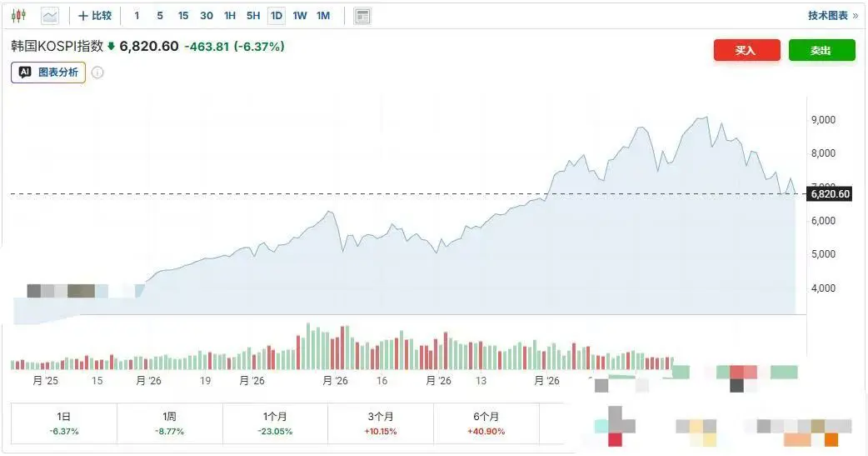Click the 技术图表 double-chevron arrow
Image resolution: width=868 pixels, height=456 pixels.
point(856,16)
